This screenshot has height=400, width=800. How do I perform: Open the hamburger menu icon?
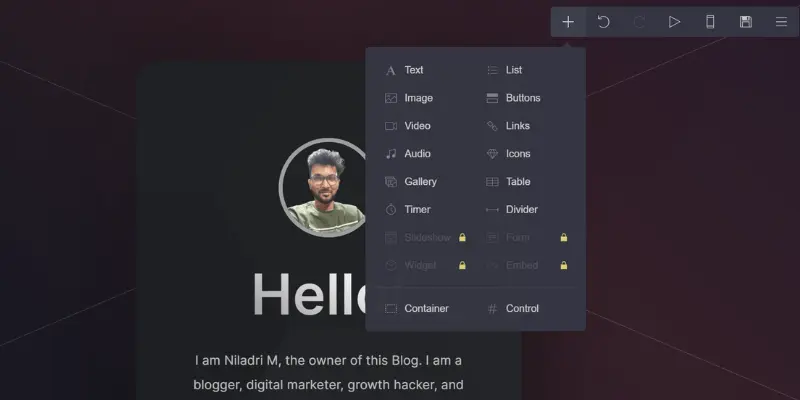781,22
